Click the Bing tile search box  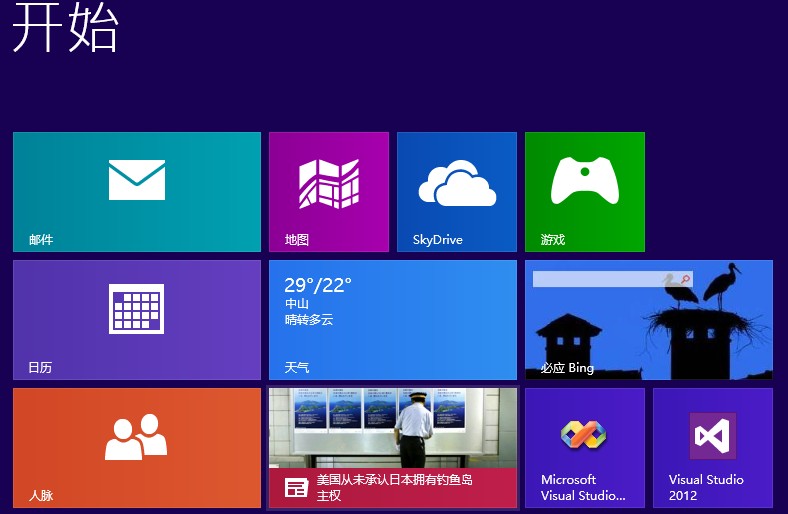pos(613,279)
